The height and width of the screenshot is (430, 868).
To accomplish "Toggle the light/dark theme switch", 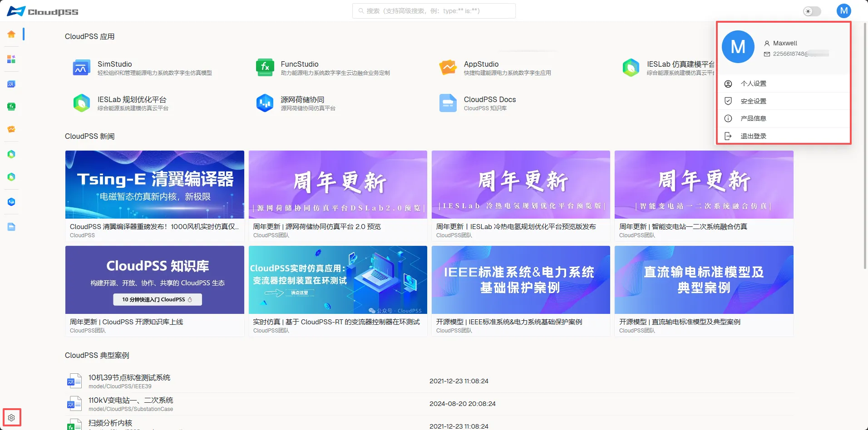I will (x=812, y=11).
